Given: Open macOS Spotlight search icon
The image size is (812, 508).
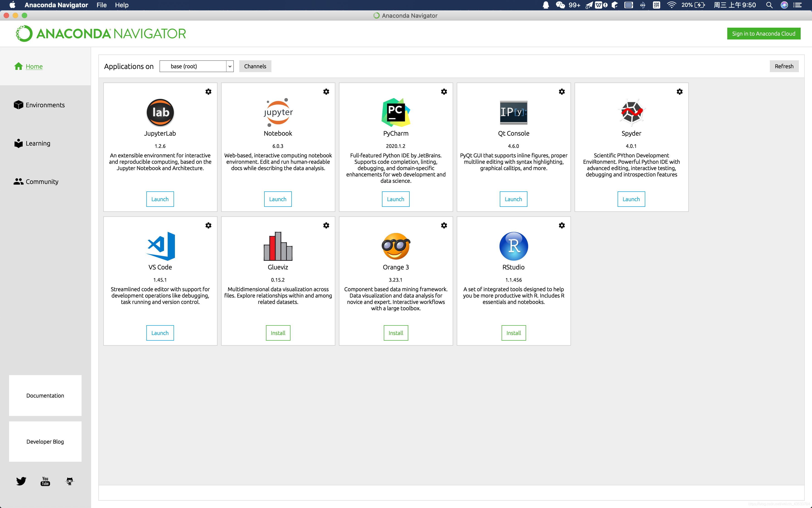Looking at the screenshot, I should pos(769,5).
